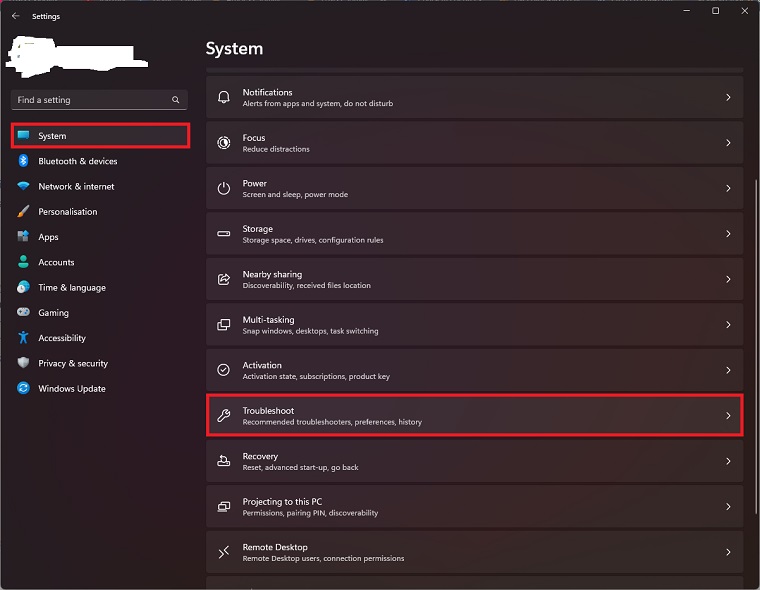
Task: Click the Bluetooth & devices sidebar icon
Action: coord(23,161)
